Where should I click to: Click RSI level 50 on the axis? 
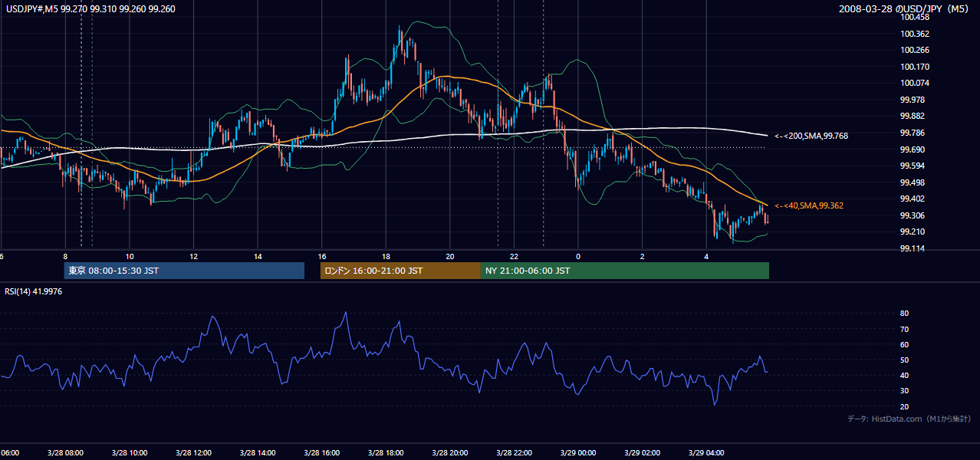click(905, 360)
